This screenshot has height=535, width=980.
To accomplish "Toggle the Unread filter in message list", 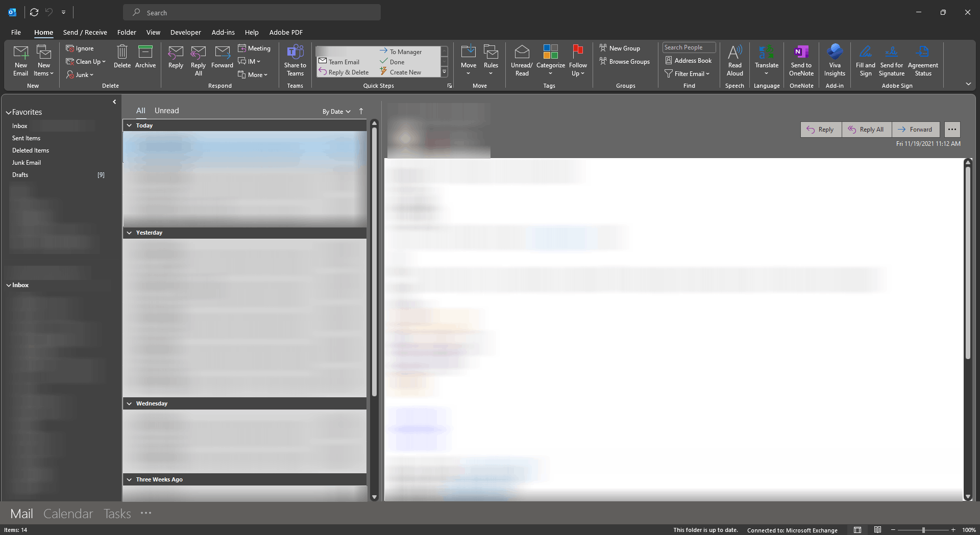I will (x=167, y=111).
